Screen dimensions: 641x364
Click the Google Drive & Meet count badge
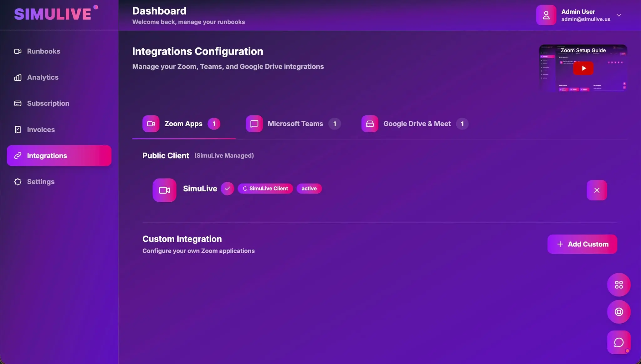(x=462, y=124)
